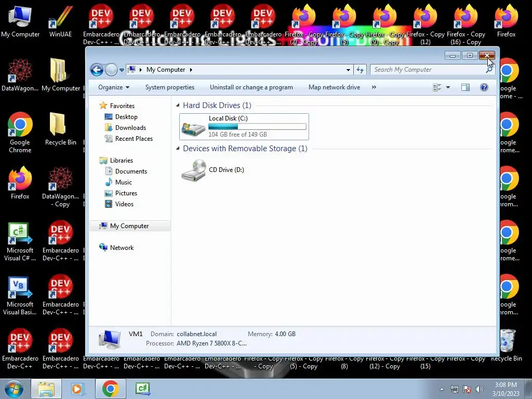Click Local Disk (C:) capacity bar

tap(257, 127)
